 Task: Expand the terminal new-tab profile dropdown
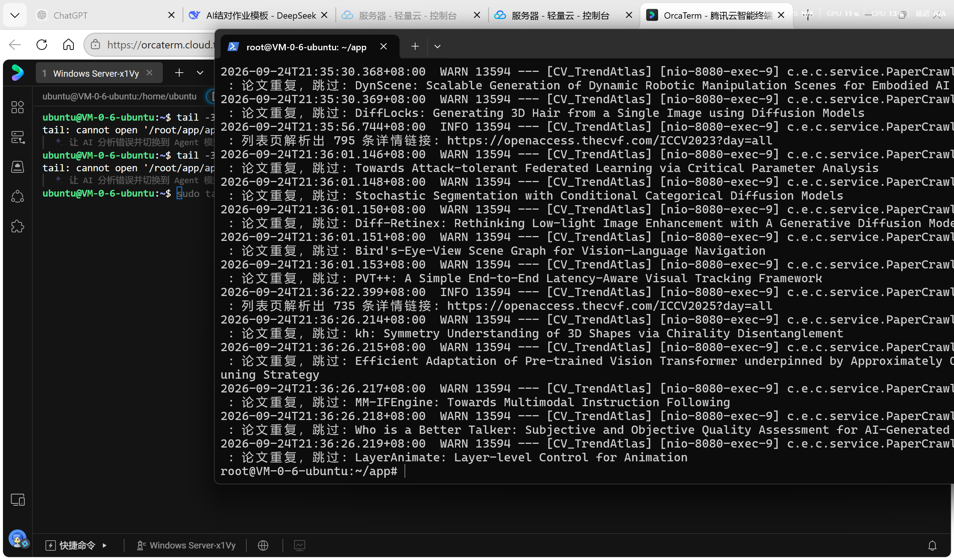tap(437, 47)
